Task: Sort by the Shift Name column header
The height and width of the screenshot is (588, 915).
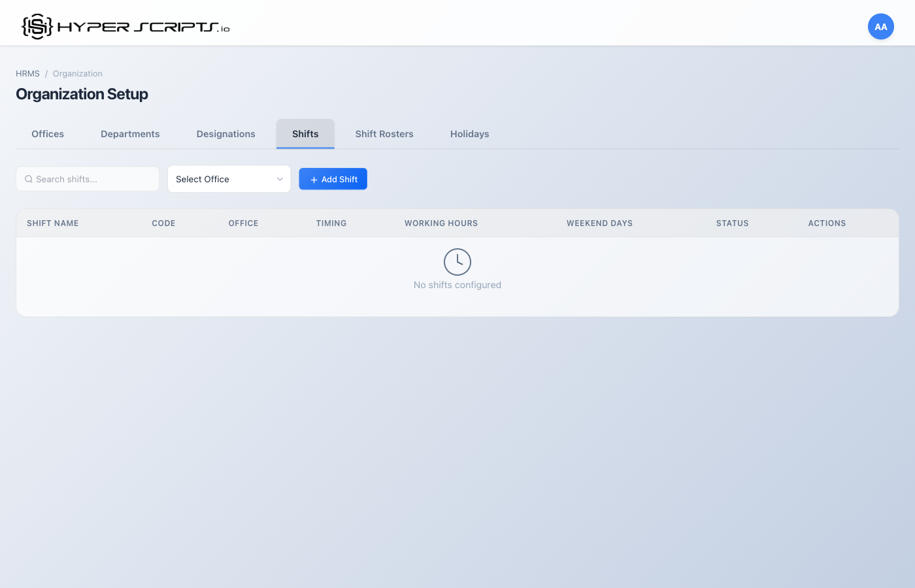Action: [x=52, y=223]
